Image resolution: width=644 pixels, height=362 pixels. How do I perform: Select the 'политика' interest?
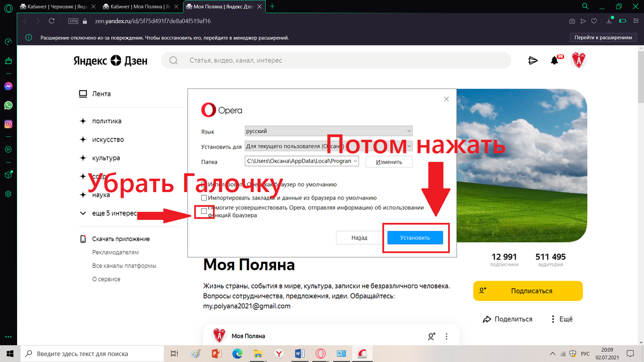pos(100,121)
